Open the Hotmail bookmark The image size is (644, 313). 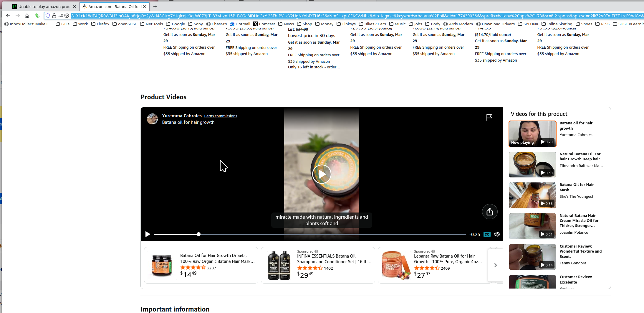(x=240, y=24)
